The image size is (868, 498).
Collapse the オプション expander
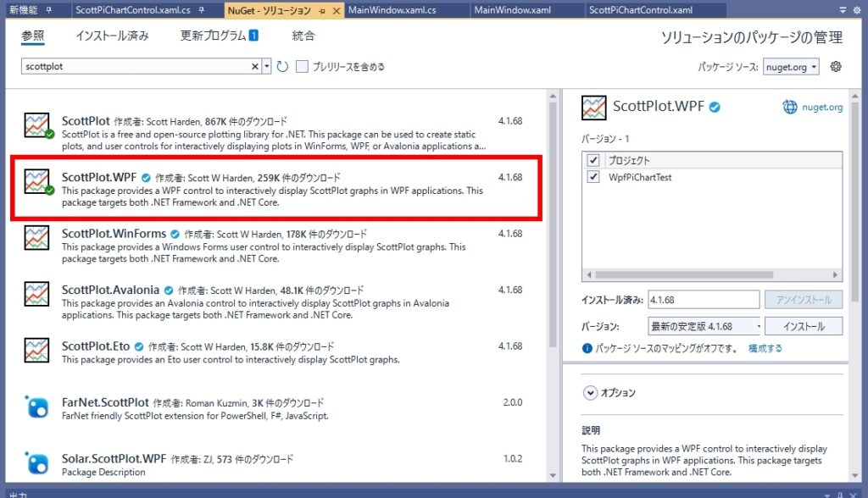pos(590,393)
